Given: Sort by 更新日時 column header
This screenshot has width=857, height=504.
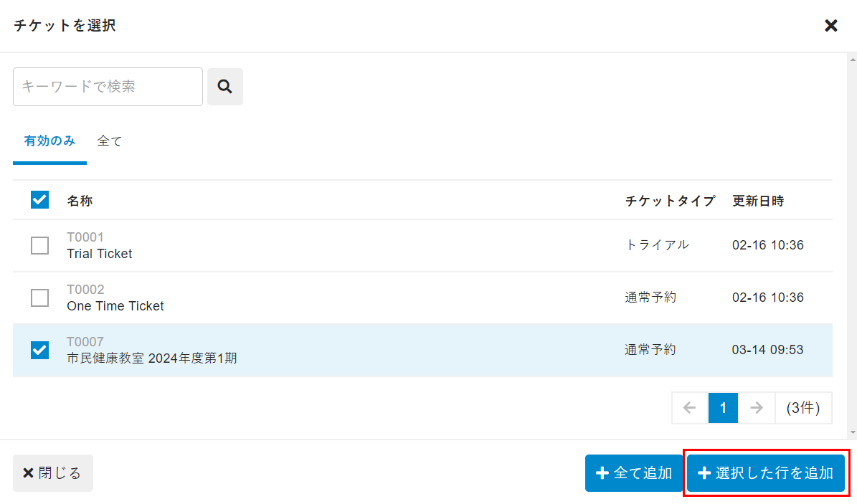Looking at the screenshot, I should (x=758, y=201).
